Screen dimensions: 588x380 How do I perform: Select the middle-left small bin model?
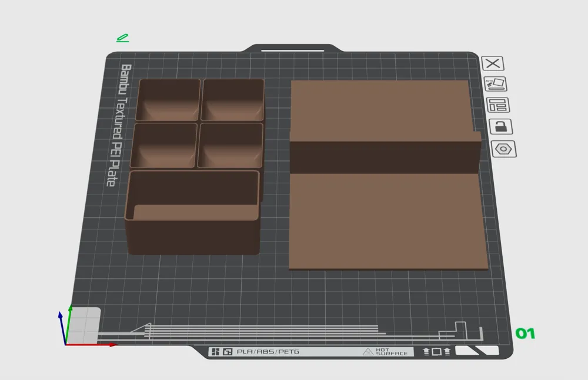point(163,146)
